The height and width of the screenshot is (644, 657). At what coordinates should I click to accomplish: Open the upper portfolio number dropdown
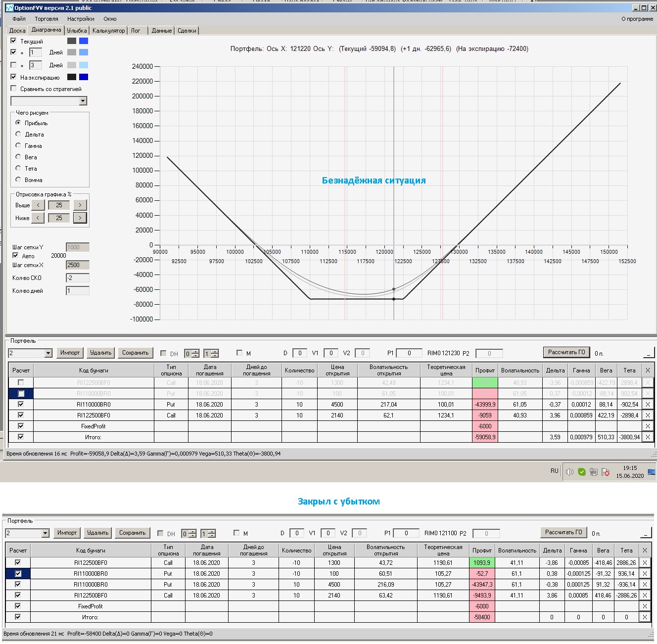[48, 353]
